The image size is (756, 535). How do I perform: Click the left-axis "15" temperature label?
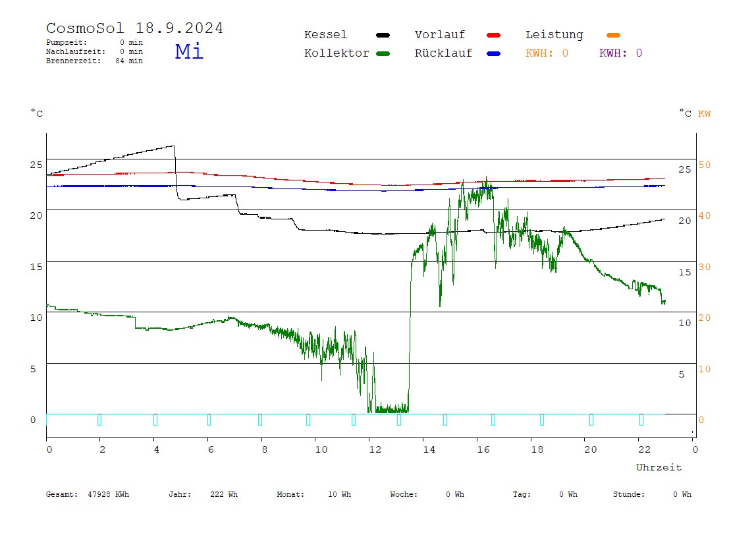tap(36, 267)
